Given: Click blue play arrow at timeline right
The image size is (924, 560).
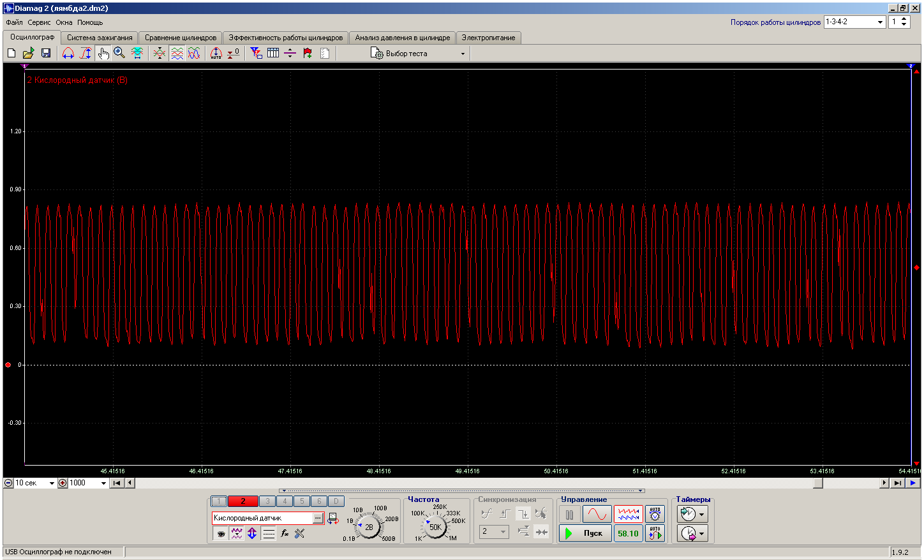Looking at the screenshot, I should tap(913, 483).
